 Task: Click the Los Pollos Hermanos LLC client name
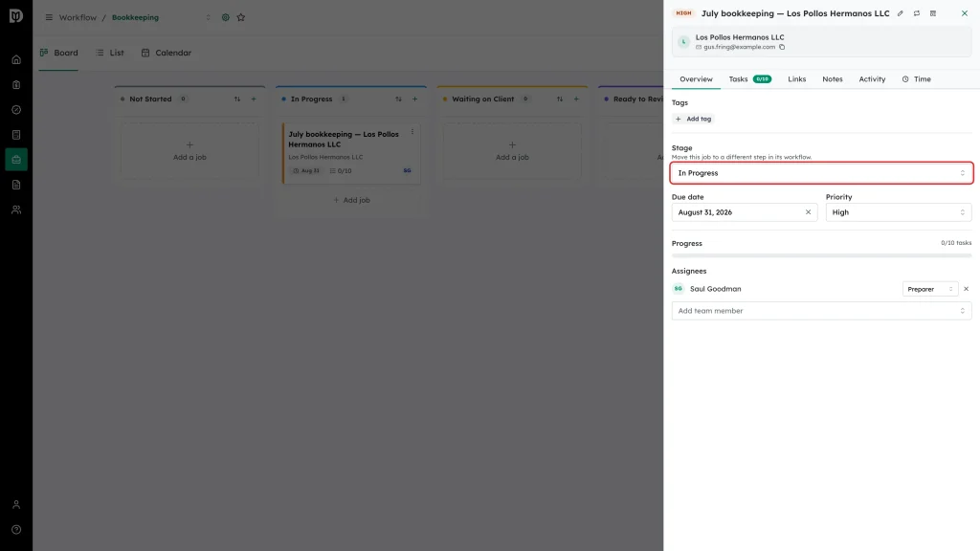740,37
